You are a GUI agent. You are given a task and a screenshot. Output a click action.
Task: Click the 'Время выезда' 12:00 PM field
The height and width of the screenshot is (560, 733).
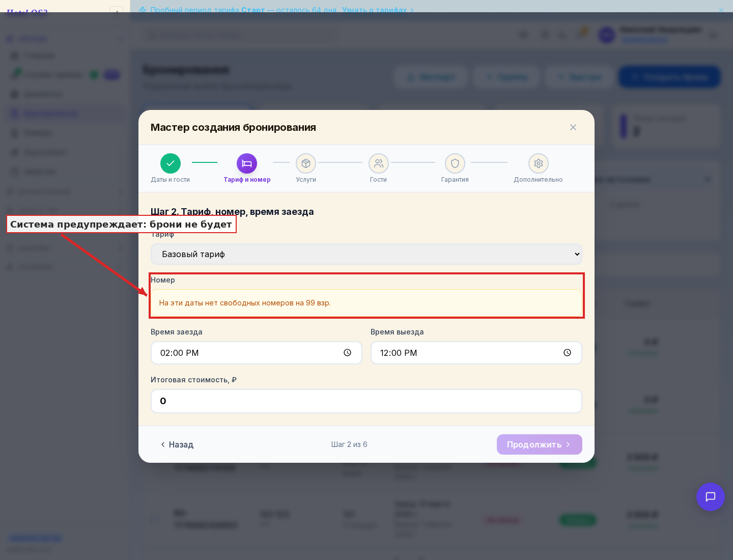pos(476,353)
